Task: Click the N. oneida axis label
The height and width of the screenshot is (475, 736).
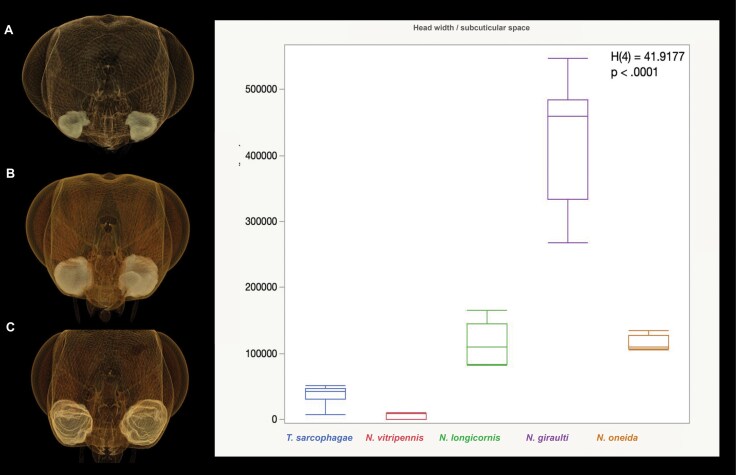Action: [x=617, y=438]
